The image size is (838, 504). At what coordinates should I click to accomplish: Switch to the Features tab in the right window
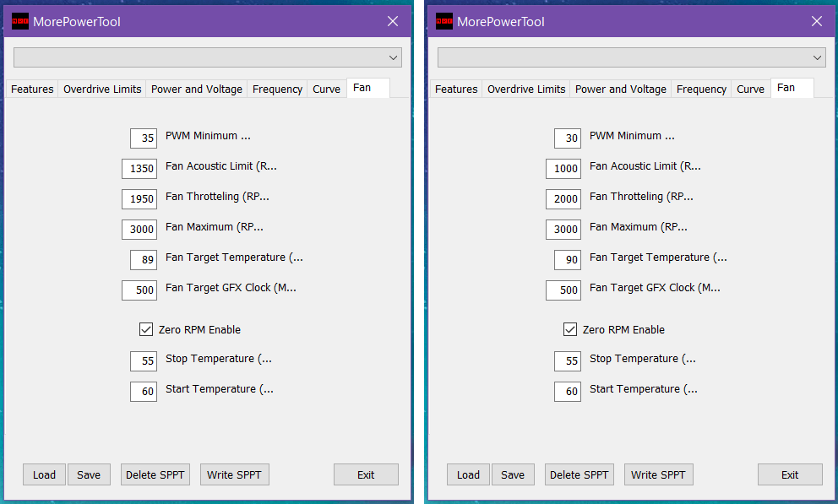click(x=456, y=89)
